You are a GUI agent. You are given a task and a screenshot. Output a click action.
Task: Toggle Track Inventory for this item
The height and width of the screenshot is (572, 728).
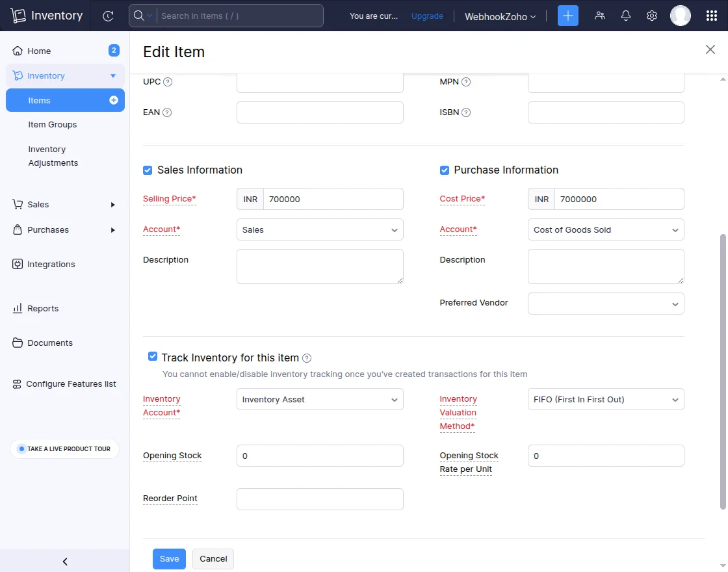[x=152, y=356]
